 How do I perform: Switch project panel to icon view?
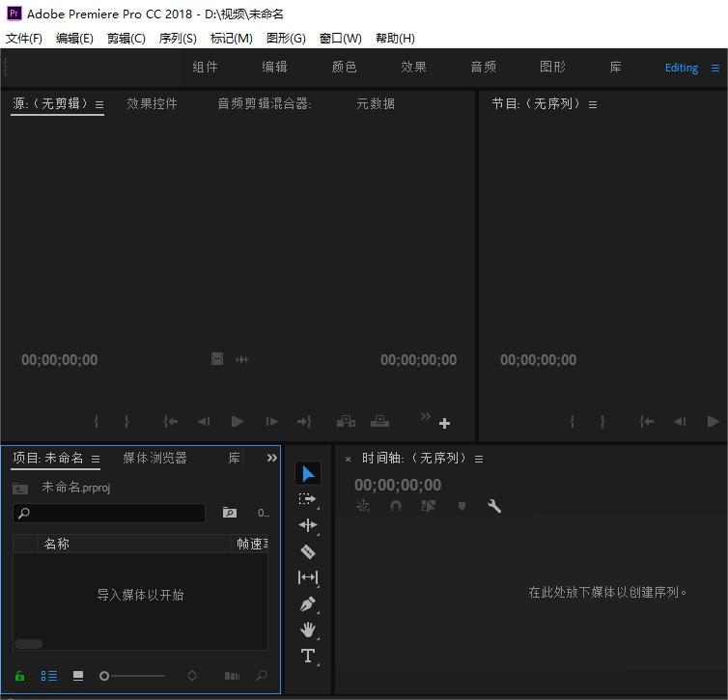(x=78, y=676)
